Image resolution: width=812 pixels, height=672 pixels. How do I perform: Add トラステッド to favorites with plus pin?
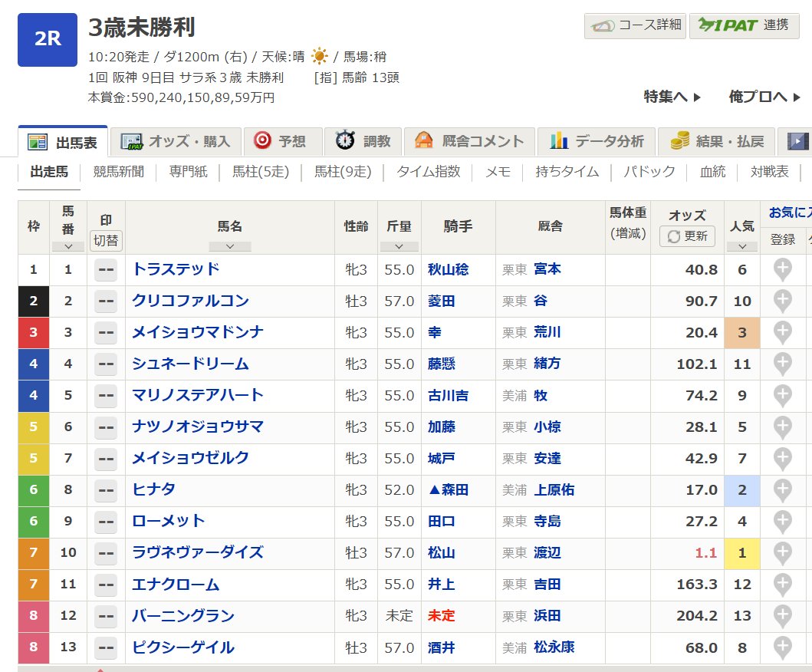click(782, 270)
